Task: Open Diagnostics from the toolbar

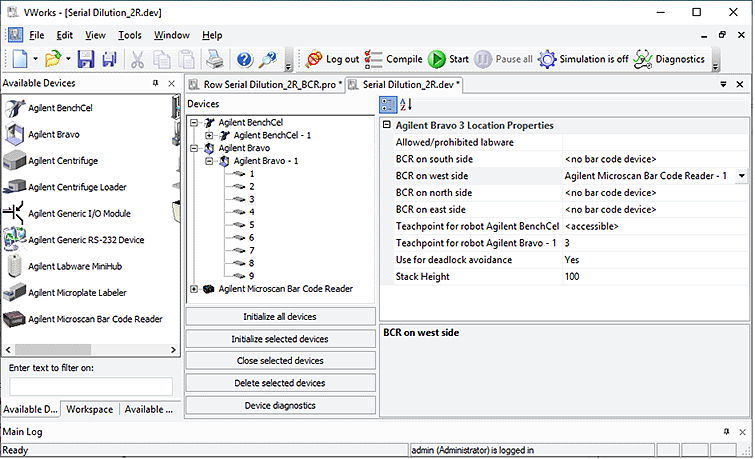Action: tap(669, 59)
